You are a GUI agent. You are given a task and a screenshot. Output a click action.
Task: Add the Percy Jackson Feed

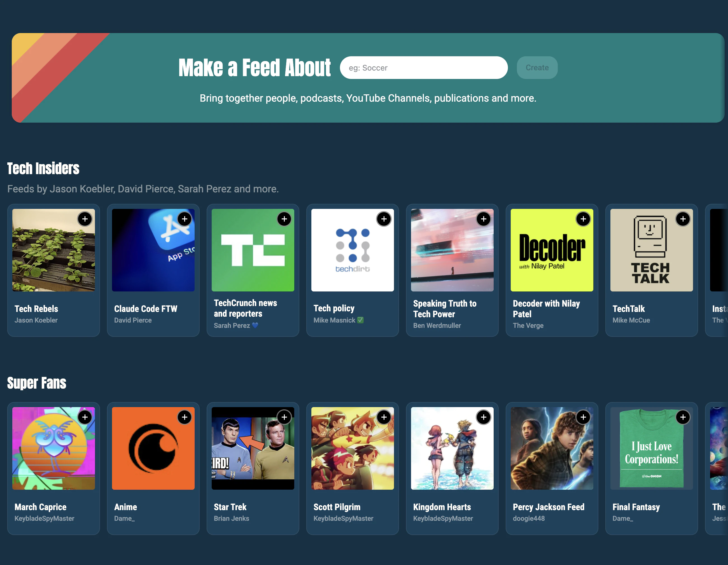[583, 417]
